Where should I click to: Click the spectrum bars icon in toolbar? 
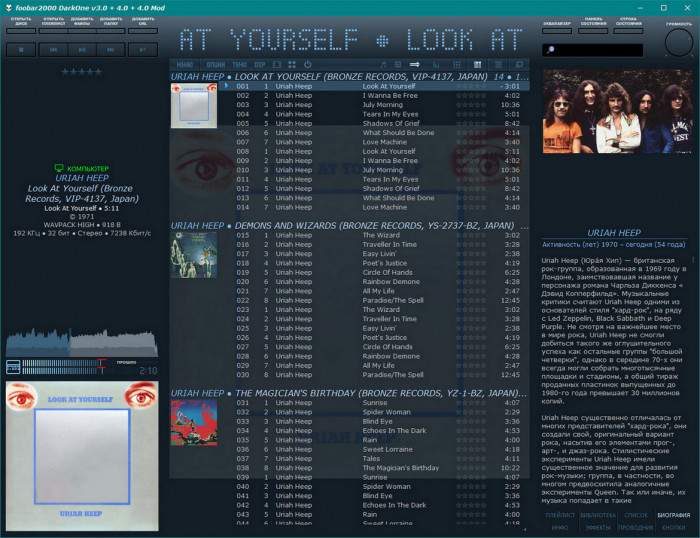click(436, 65)
